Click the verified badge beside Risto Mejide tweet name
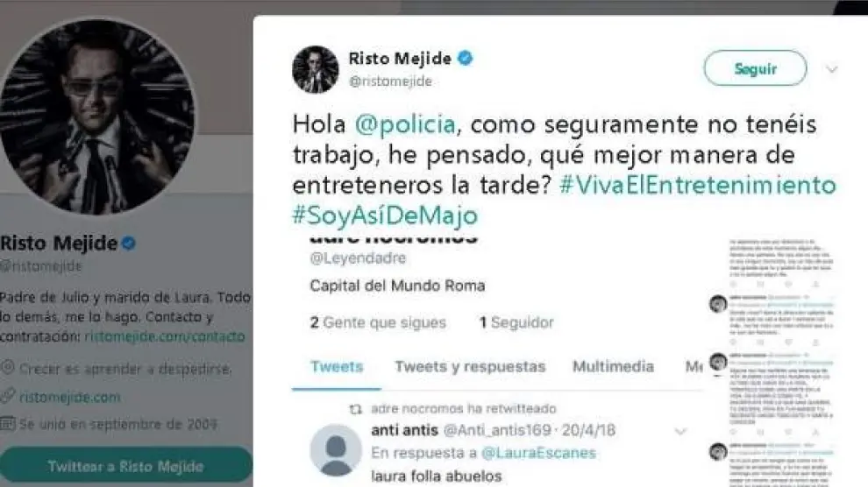This screenshot has width=868, height=487. (x=465, y=58)
